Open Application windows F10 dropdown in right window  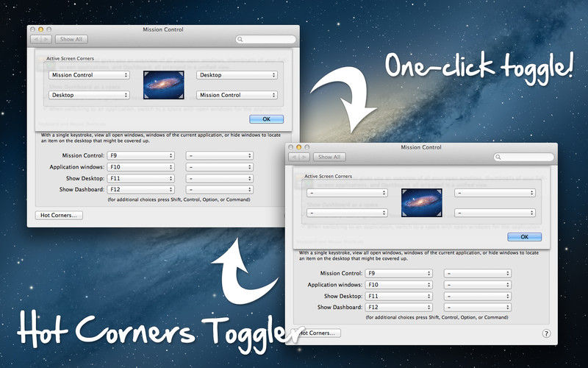tap(398, 285)
